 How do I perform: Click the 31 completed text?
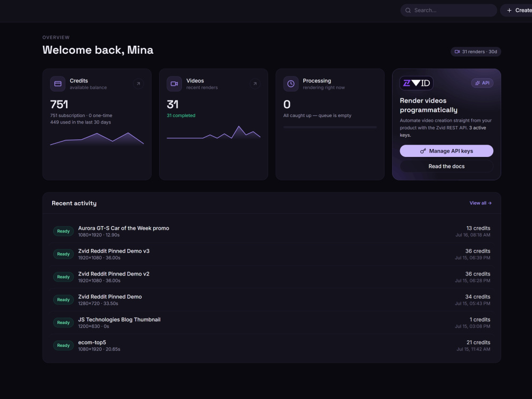tap(181, 115)
